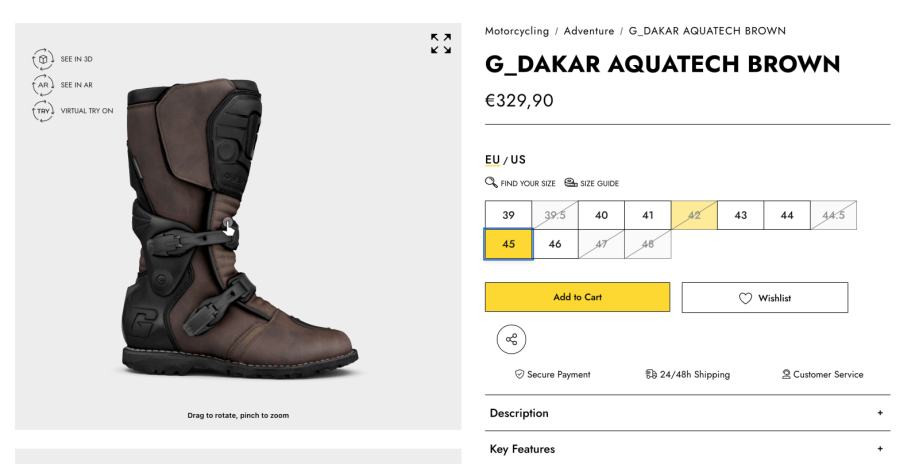Image resolution: width=919 pixels, height=464 pixels.
Task: Select size 39
Action: click(508, 216)
